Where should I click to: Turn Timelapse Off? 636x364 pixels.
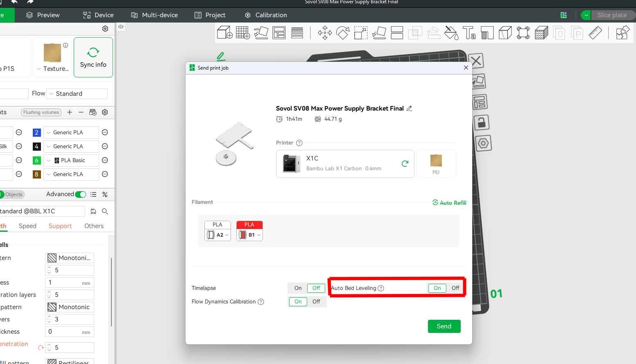(316, 288)
